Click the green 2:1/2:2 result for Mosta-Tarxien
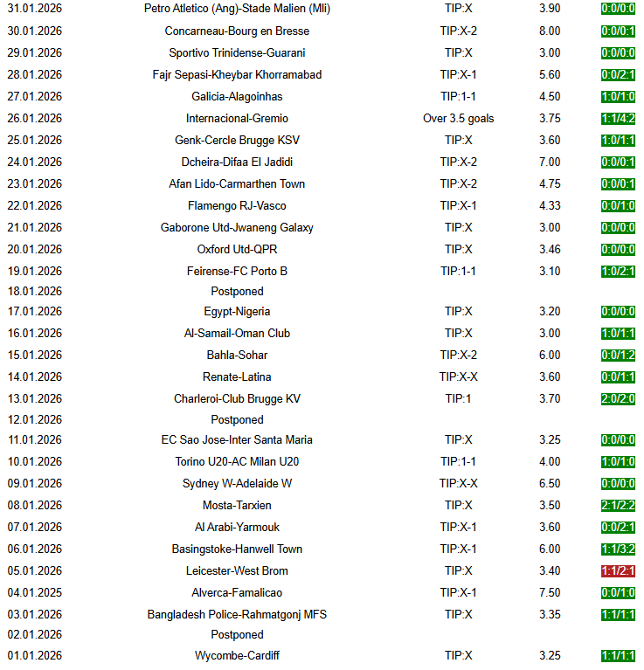 click(618, 506)
